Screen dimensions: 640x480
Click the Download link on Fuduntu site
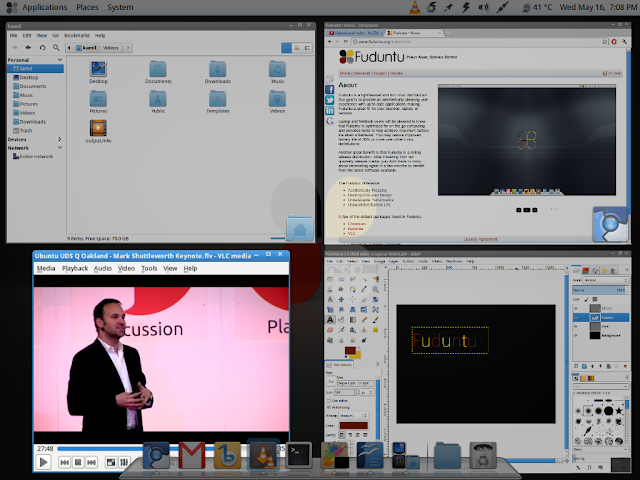362,73
